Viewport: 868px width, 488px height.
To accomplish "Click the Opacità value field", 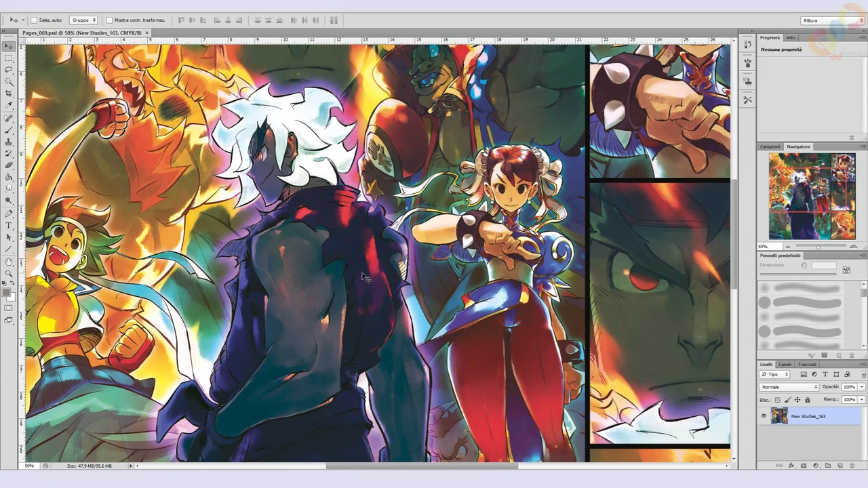I will click(x=849, y=387).
